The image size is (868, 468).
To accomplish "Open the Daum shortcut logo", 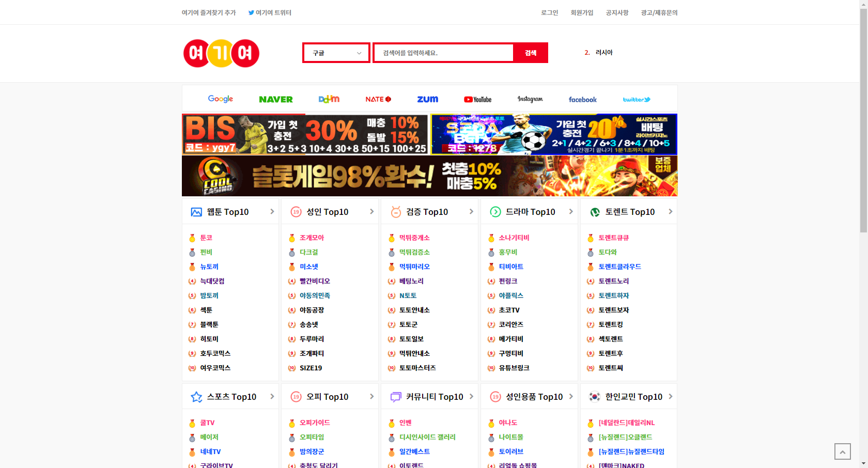I will tap(329, 99).
